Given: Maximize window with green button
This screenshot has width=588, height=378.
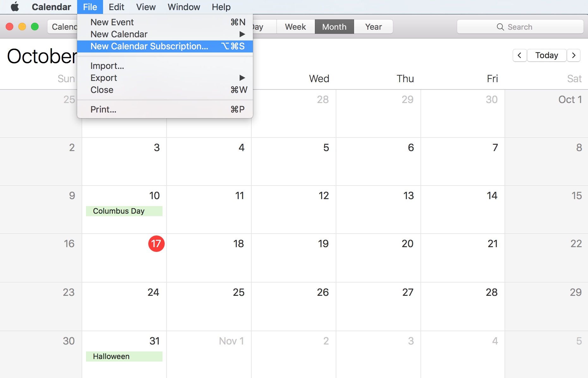Looking at the screenshot, I should [x=35, y=27].
